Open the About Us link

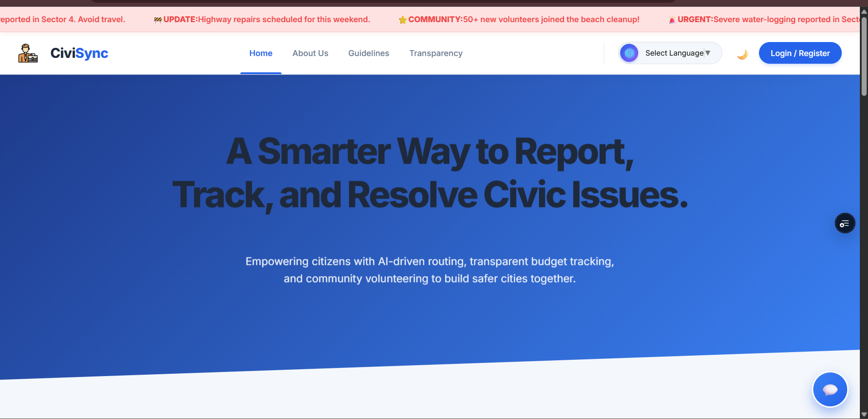coord(310,53)
